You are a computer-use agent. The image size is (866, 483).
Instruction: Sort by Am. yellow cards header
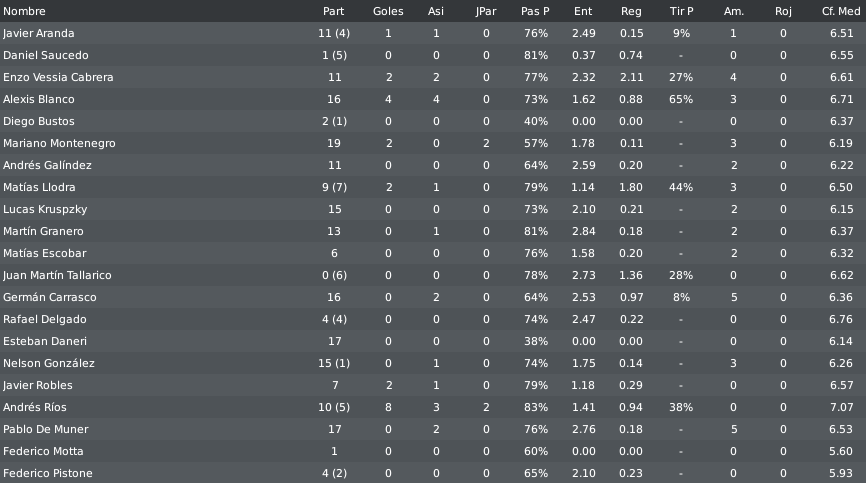[734, 11]
